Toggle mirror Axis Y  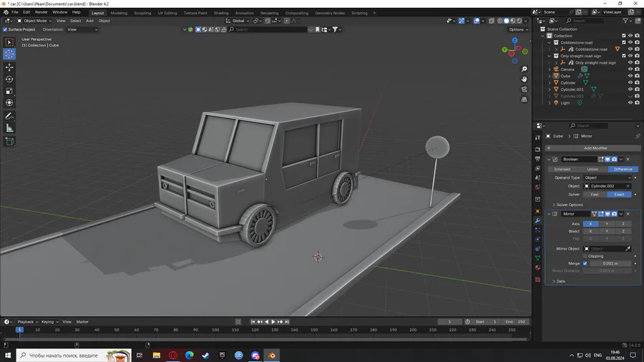[607, 224]
